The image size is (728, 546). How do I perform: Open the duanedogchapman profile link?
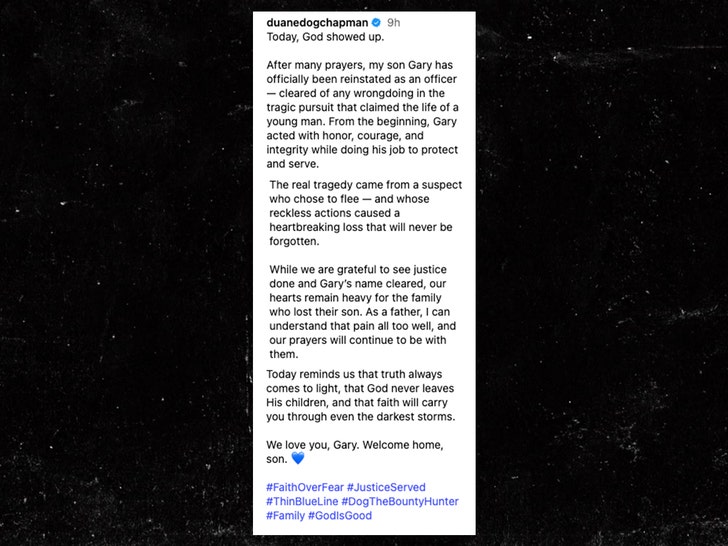tap(318, 22)
